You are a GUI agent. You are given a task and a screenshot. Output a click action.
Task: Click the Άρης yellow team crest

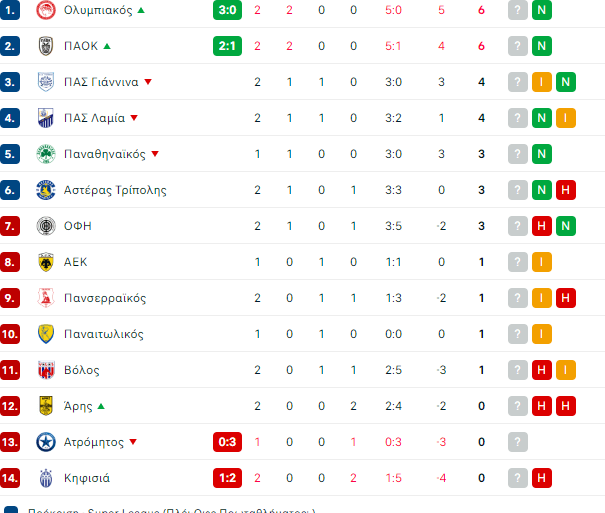pos(45,406)
